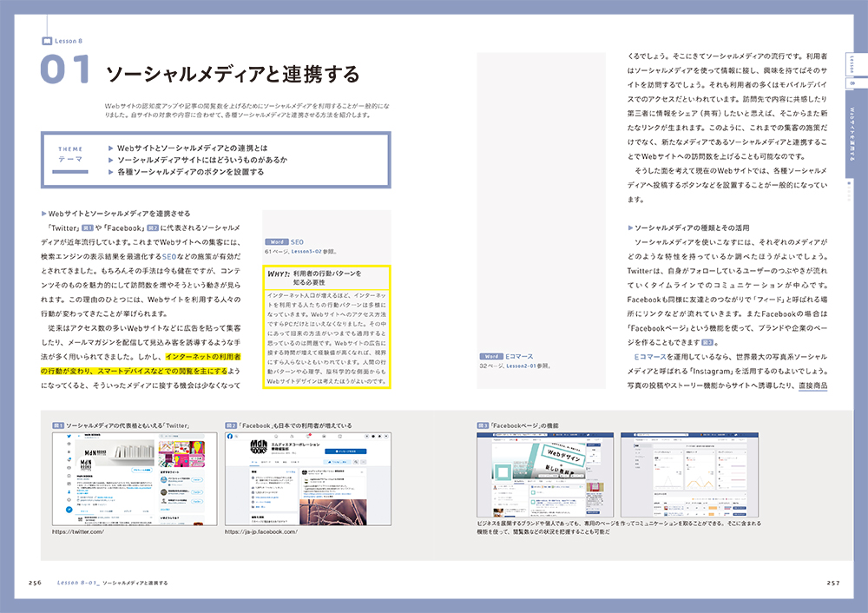
Task: Open the Facebook screenshot thumbnail
Action: click(308, 479)
